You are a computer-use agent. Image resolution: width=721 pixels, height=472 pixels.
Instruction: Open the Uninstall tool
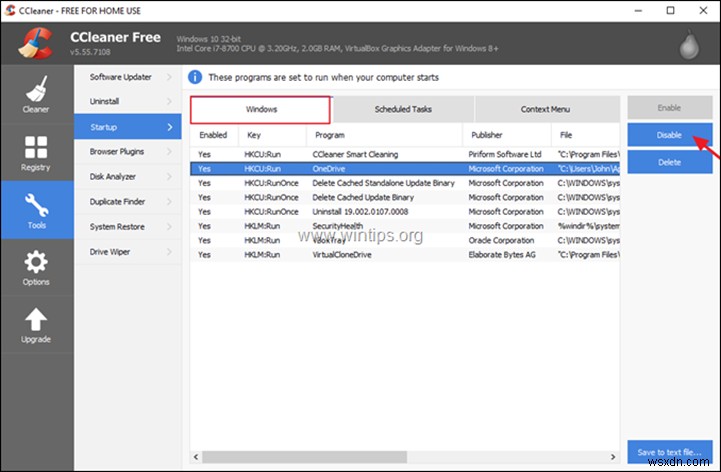tap(128, 101)
